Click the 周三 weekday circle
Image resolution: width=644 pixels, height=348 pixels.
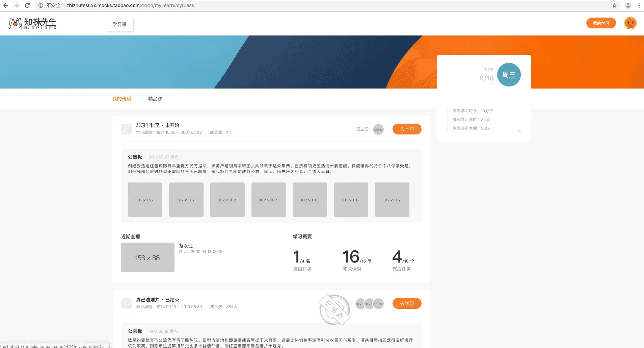tap(509, 75)
